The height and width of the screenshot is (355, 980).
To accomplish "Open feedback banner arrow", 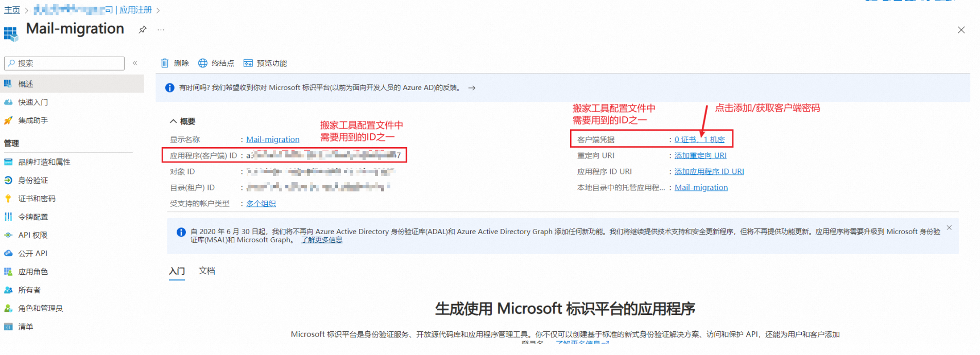I will coord(472,88).
